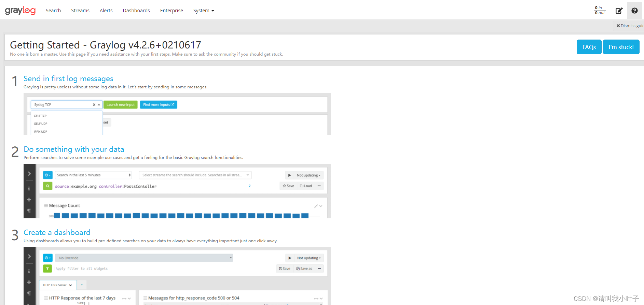This screenshot has width=644, height=305.
Task: Open the chevron menu on Message Count widget
Action: click(321, 206)
